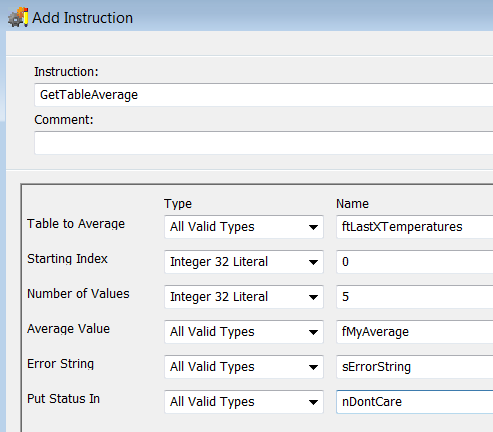Screen dimensions: 493x432
Task: Click the ftLastXTemperatures name field
Action: point(415,227)
